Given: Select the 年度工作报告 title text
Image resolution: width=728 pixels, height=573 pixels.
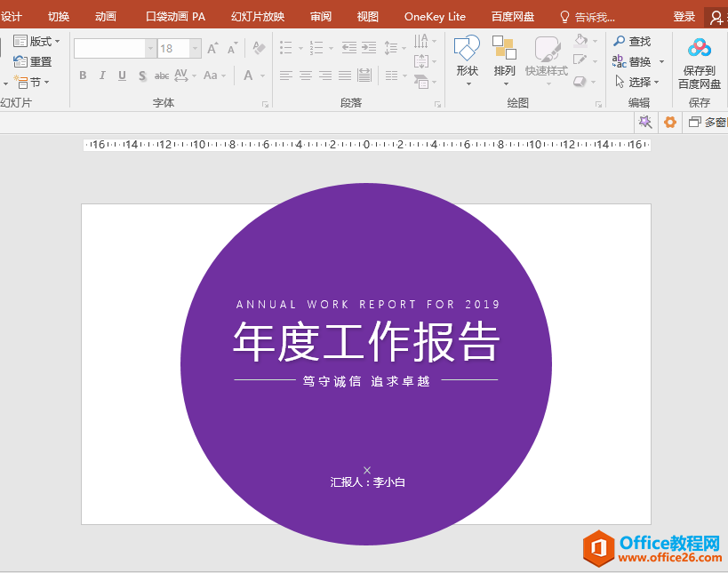Looking at the screenshot, I should pos(366,342).
